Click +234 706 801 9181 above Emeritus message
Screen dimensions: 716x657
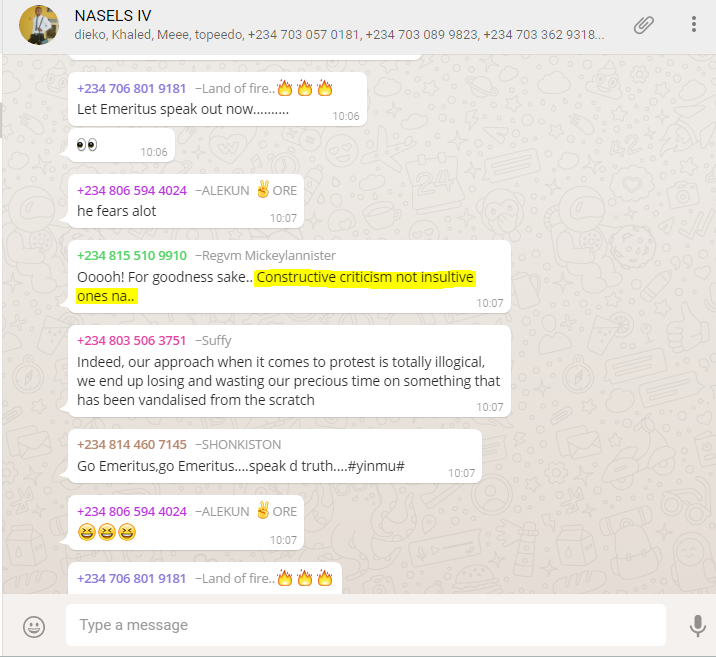click(132, 89)
